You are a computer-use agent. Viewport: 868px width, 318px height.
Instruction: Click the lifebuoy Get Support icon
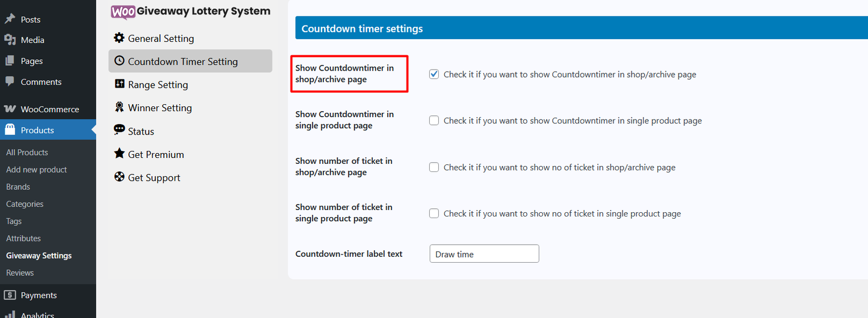coord(119,176)
